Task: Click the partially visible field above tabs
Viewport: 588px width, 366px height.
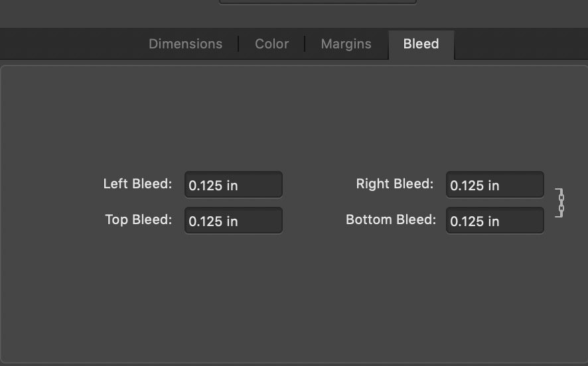Action: (318, 1)
